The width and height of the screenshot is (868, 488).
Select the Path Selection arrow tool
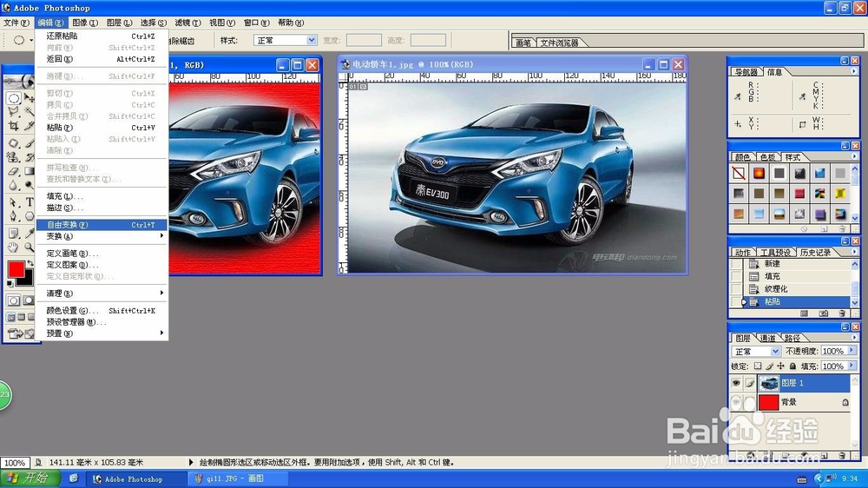pyautogui.click(x=13, y=202)
